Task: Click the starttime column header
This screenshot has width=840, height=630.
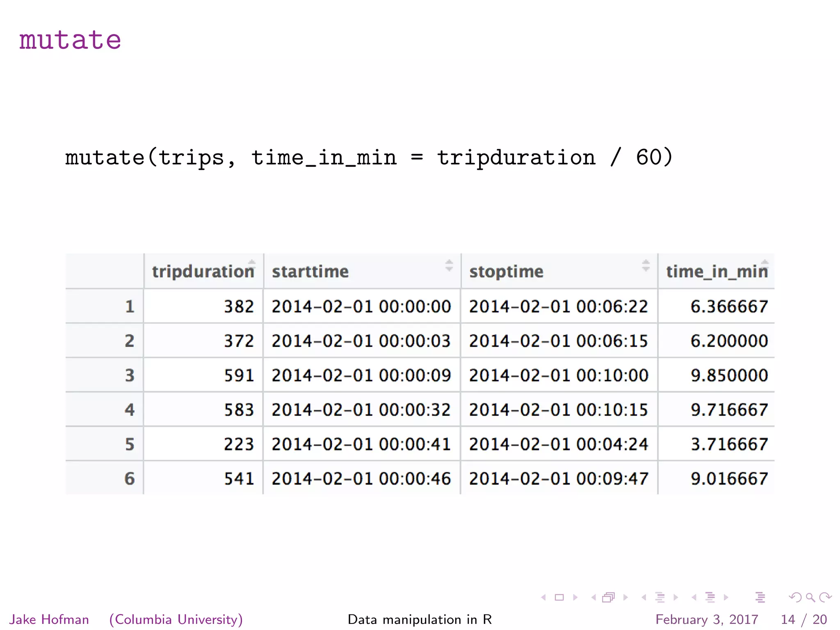Action: click(x=362, y=271)
